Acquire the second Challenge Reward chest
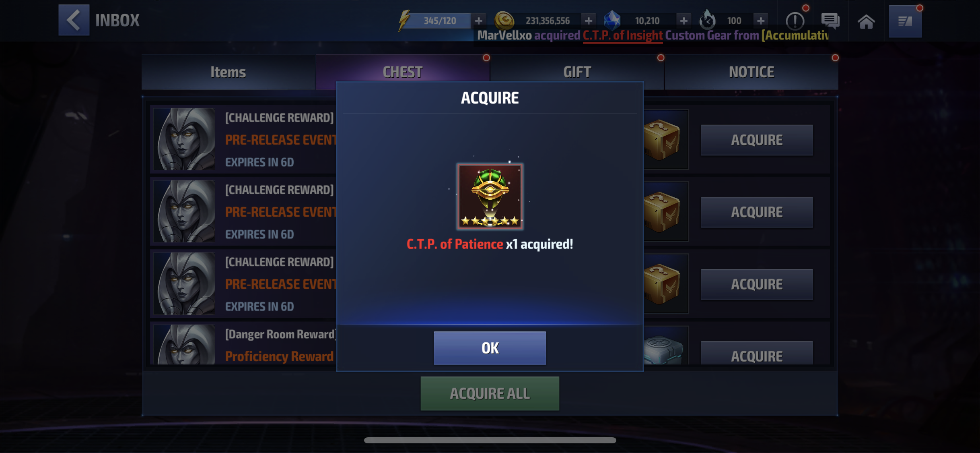Viewport: 980px width, 453px height. click(757, 212)
